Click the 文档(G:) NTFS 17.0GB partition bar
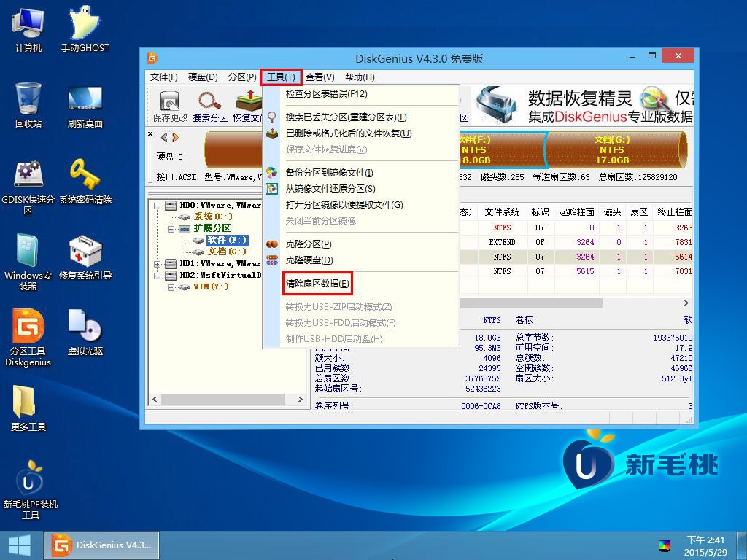 point(615,149)
